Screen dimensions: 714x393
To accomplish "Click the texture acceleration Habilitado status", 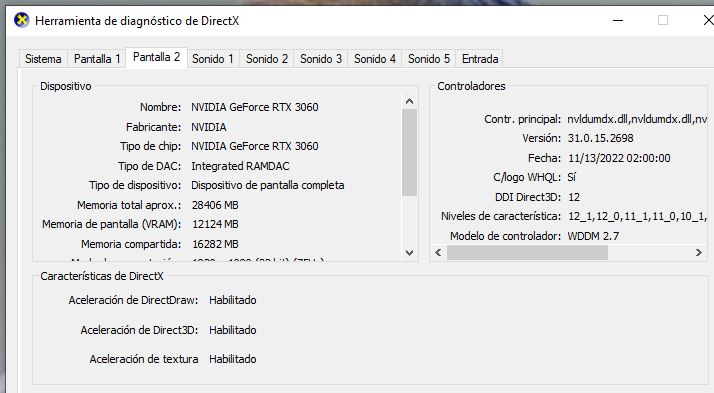I will click(233, 359).
